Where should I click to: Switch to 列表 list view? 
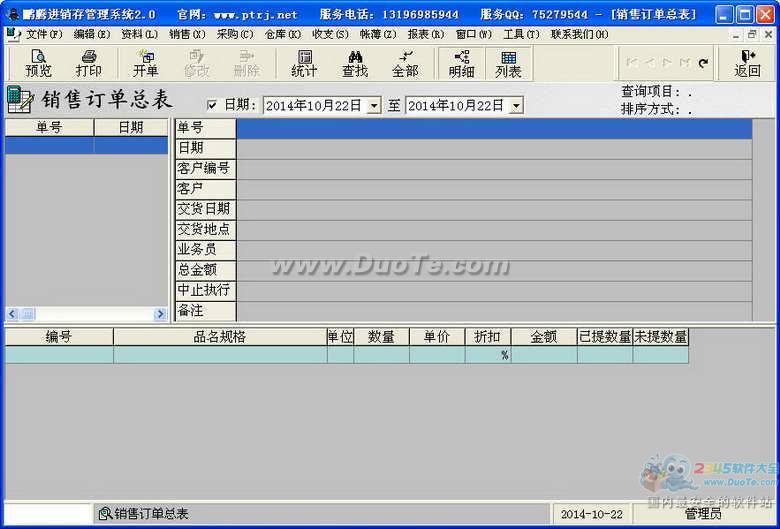coord(508,63)
